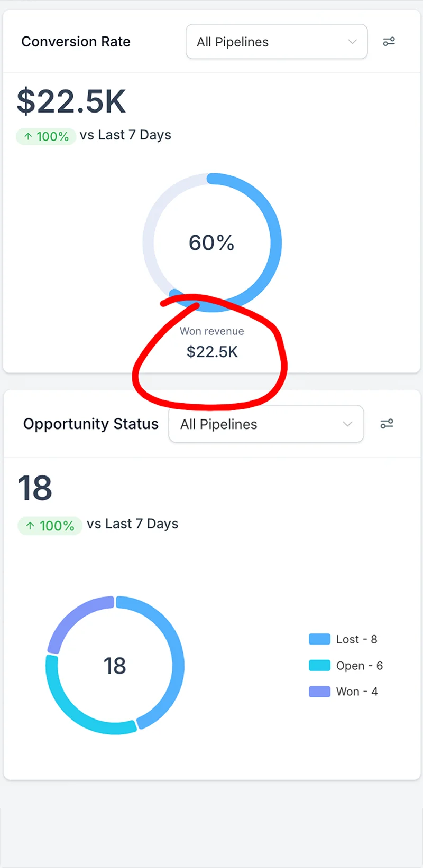Click the large $22.5K total heading
The width and height of the screenshot is (423, 868).
71,101
